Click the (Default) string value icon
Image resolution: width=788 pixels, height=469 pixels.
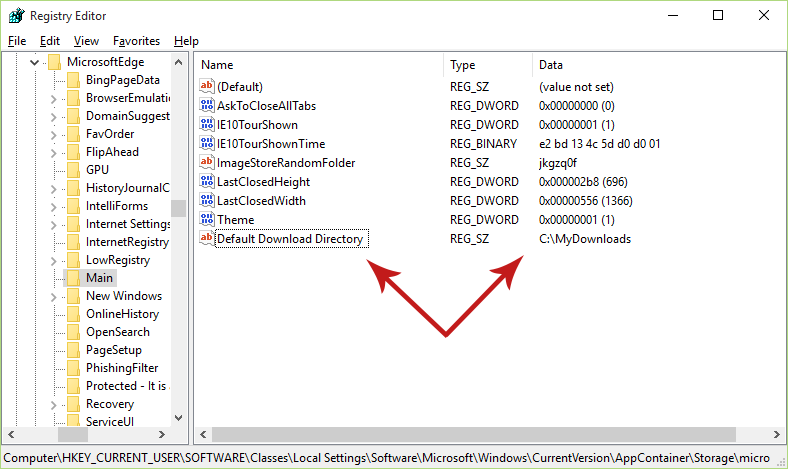coord(207,86)
